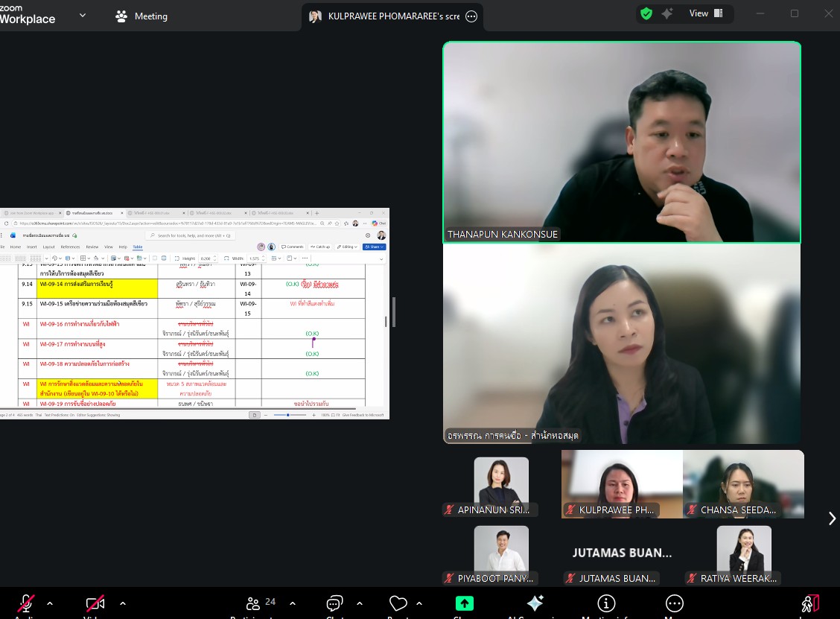This screenshot has height=619, width=840.
Task: Open the More options ellipsis in toolbar
Action: tap(674, 603)
